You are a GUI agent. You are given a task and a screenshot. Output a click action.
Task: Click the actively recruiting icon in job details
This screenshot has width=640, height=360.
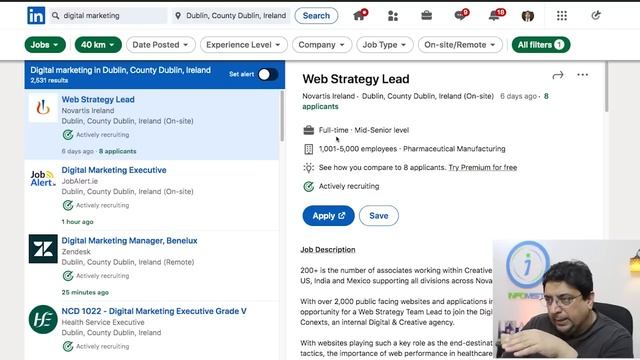309,186
